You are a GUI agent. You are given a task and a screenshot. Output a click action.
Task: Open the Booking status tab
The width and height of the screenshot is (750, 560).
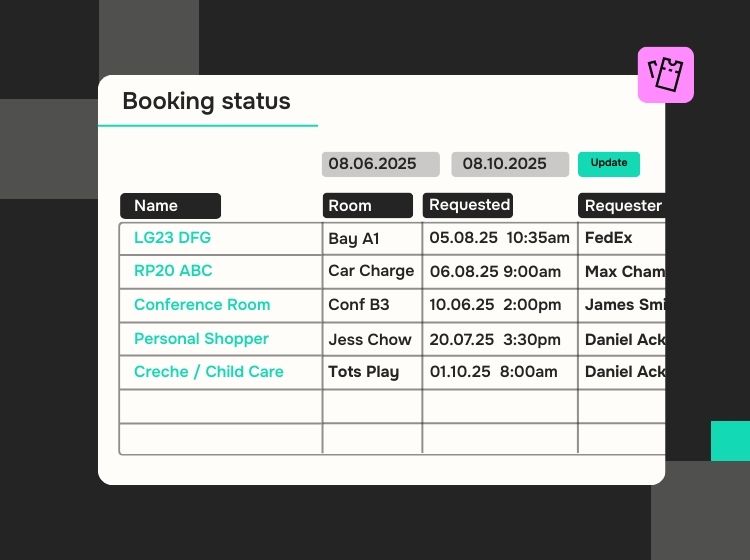[207, 101]
